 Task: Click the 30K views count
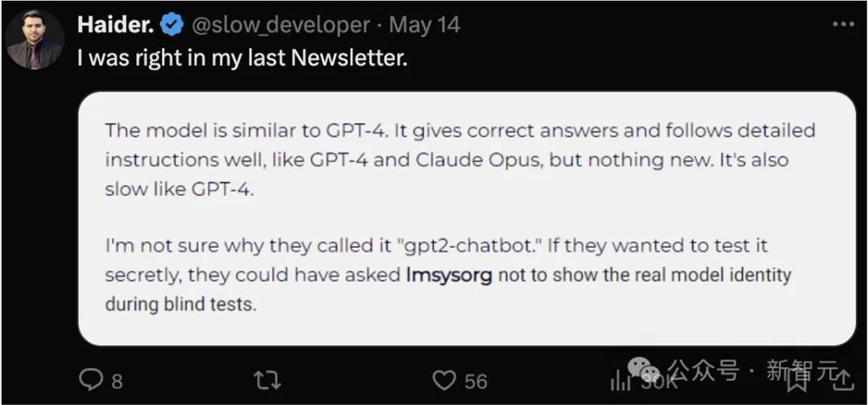coord(658,381)
